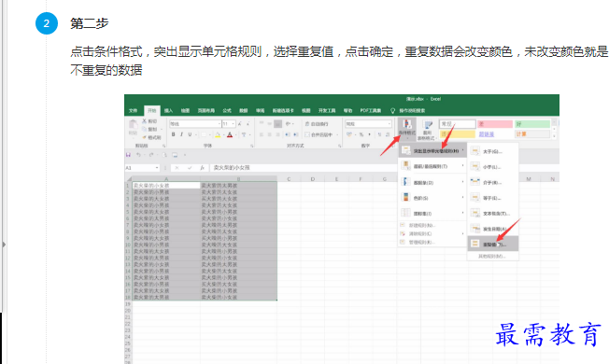Click the fx insert function icon
The height and width of the screenshot is (364, 609).
pyautogui.click(x=202, y=168)
